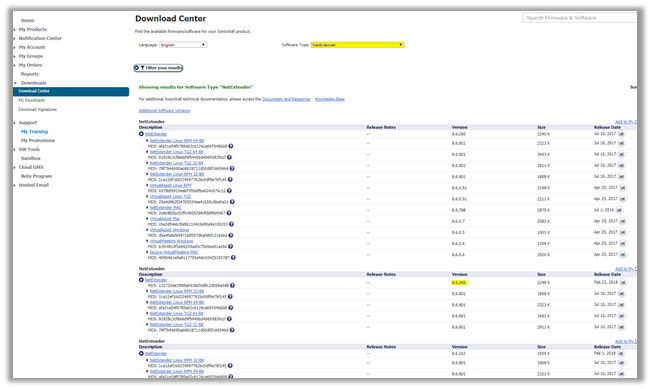Collapse the NetExtender 8.6.263 group circle icon
The width and height of the screenshot is (650, 389).
pyautogui.click(x=141, y=353)
